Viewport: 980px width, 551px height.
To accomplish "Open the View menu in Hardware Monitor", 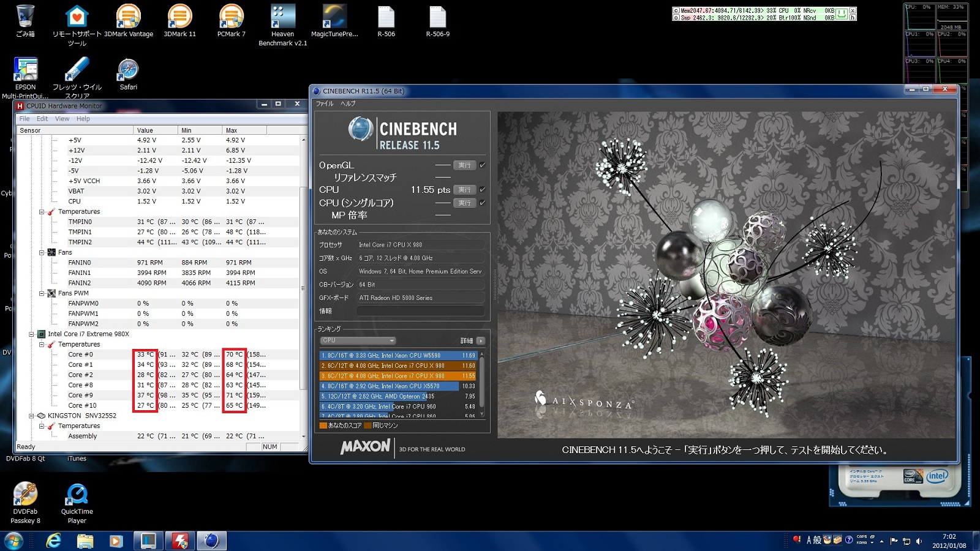I will 62,119.
